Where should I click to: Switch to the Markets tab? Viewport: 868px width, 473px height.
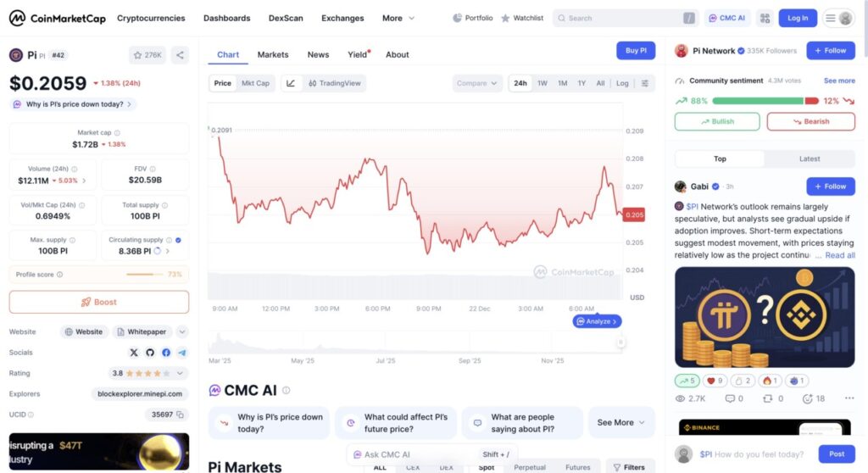[x=273, y=54]
